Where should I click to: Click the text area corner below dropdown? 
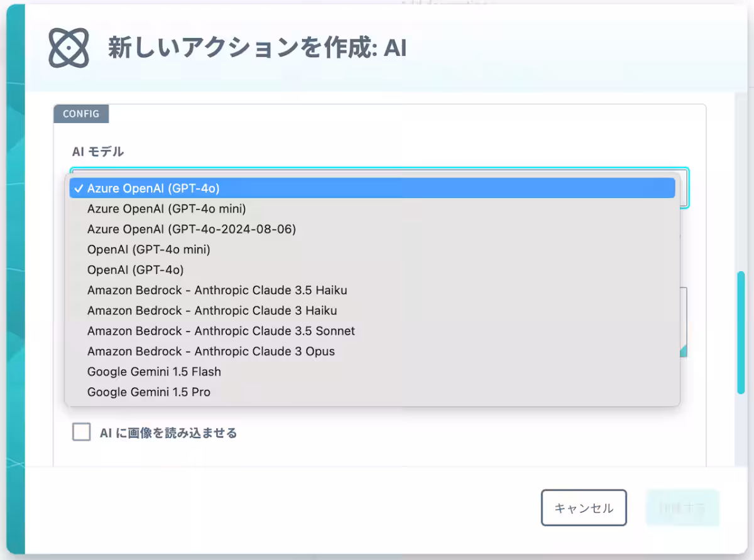684,353
